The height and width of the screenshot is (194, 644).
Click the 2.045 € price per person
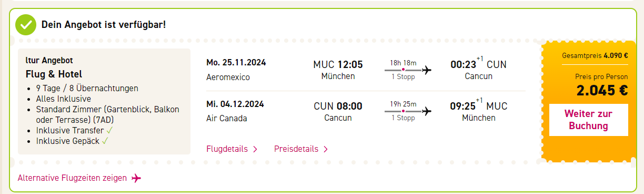[602, 90]
